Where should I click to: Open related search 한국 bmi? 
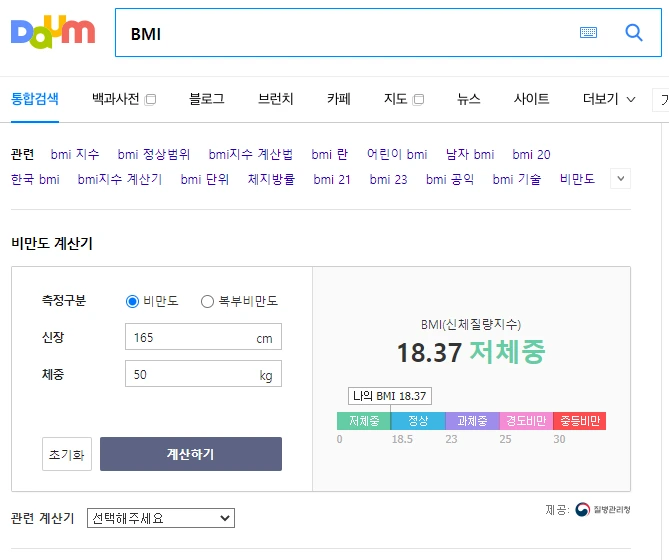[35, 179]
